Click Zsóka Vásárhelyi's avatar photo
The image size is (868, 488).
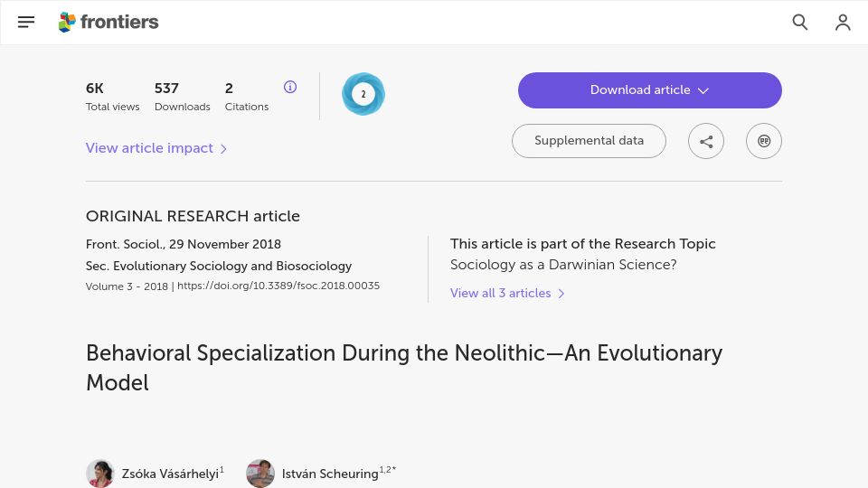pyautogui.click(x=100, y=474)
